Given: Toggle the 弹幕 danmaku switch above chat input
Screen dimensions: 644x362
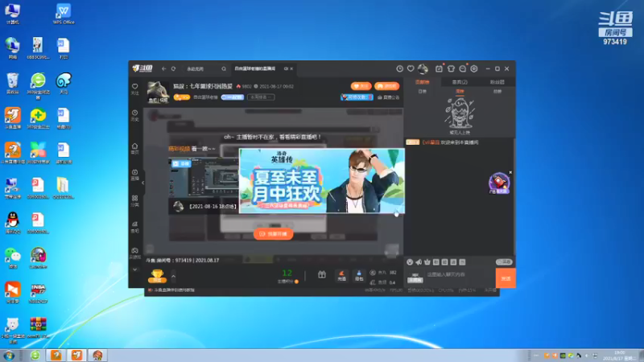Looking at the screenshot, I should 504,262.
